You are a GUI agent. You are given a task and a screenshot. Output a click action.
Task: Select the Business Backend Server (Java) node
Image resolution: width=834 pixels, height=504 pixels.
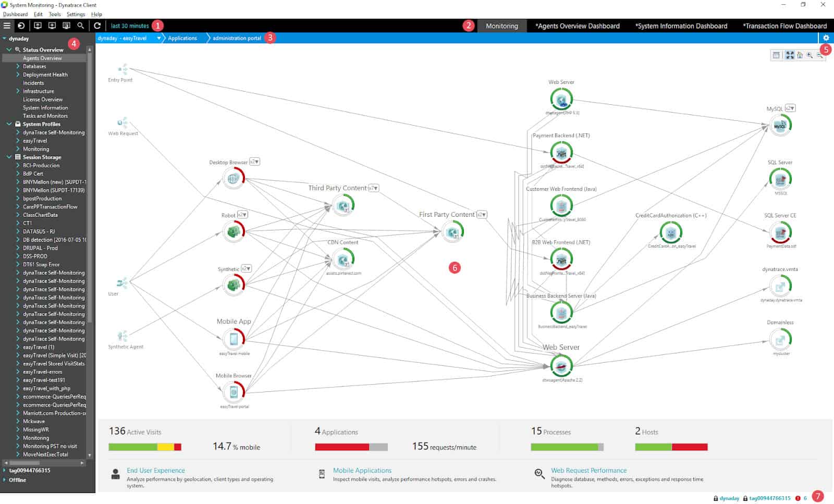(561, 312)
